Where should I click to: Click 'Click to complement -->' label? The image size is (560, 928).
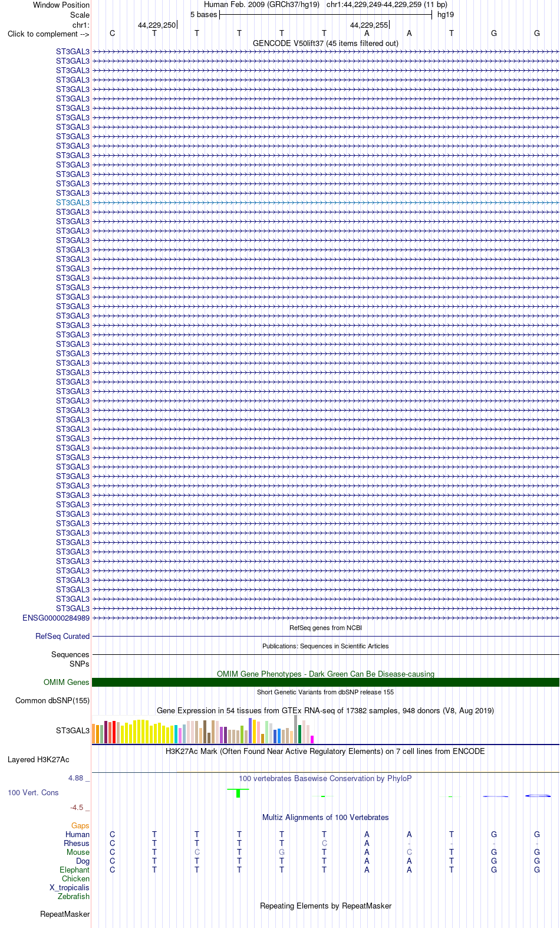coord(48,34)
